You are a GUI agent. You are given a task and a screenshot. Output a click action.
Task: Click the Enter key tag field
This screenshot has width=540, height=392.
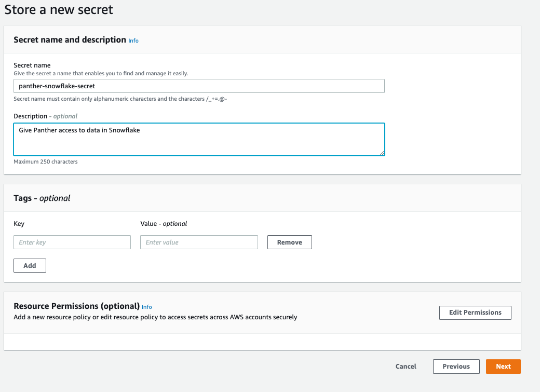click(72, 242)
